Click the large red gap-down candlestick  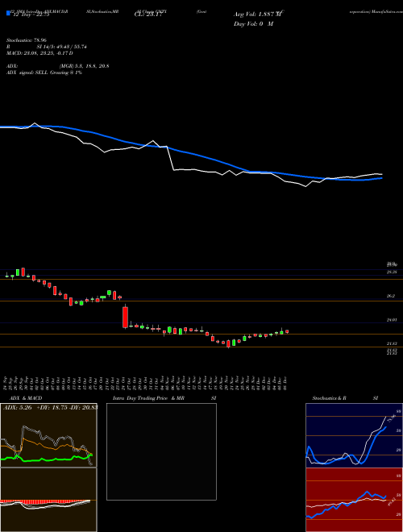[125, 317]
